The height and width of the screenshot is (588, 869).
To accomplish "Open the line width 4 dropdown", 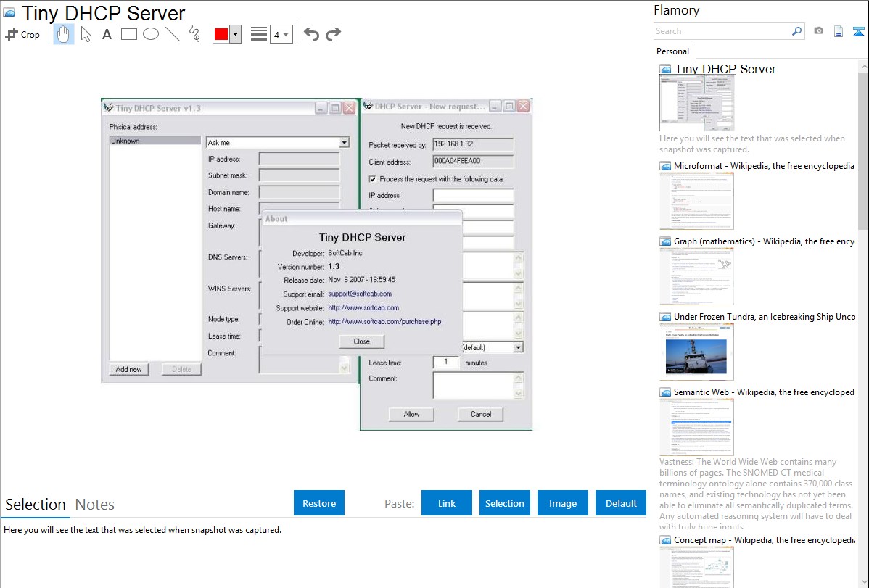I will coord(281,34).
